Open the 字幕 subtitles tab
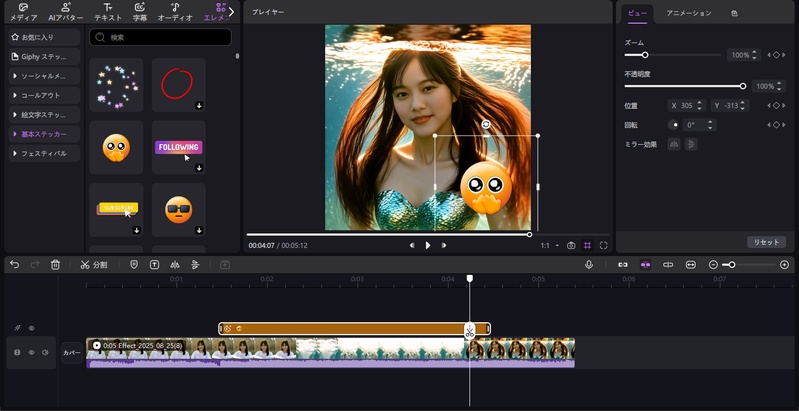799x411 pixels. (x=140, y=12)
